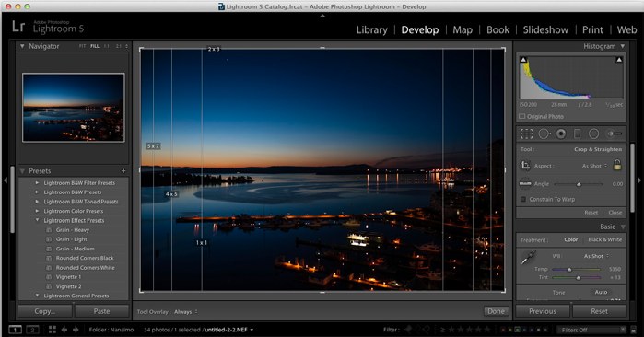Click the Tint slider handle
Image resolution: width=644 pixels, height=337 pixels.
point(579,278)
